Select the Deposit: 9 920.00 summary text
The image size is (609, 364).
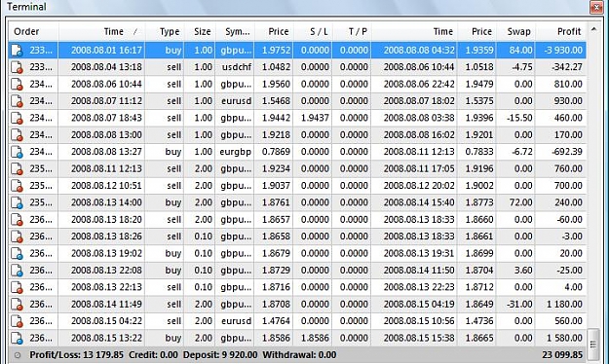(x=220, y=355)
